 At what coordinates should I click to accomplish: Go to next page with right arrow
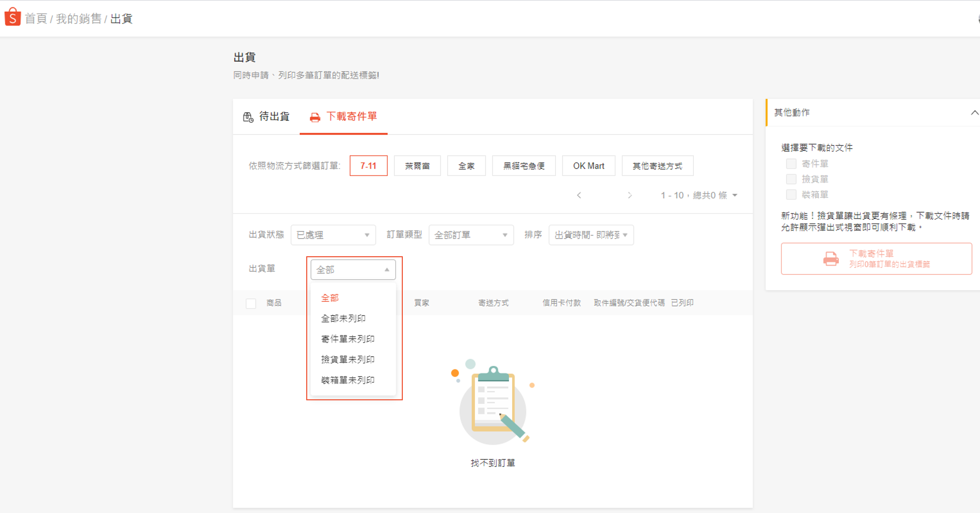[x=630, y=195]
